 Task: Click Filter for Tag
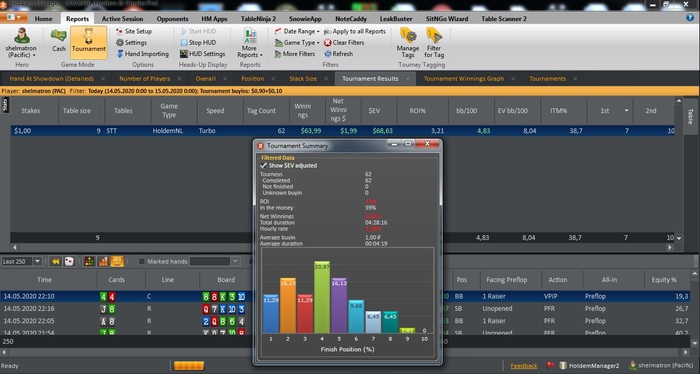434,42
